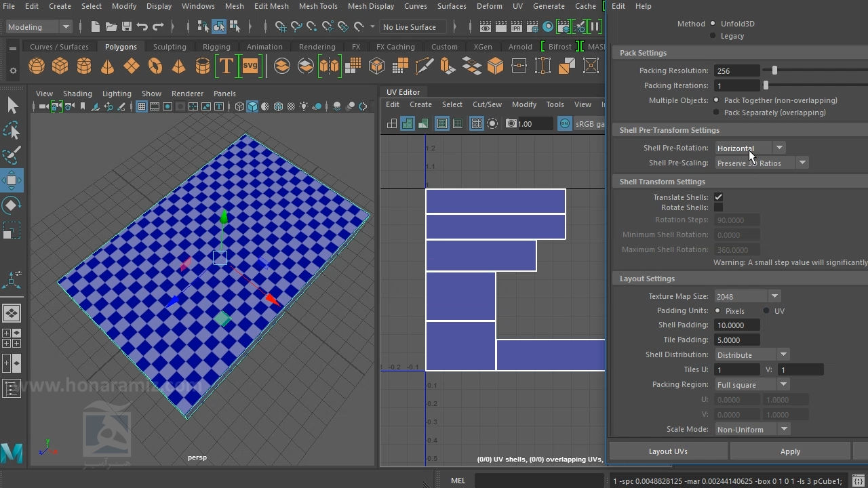
Task: Adjust the Packing Iterations slider handle
Action: pyautogui.click(x=766, y=85)
